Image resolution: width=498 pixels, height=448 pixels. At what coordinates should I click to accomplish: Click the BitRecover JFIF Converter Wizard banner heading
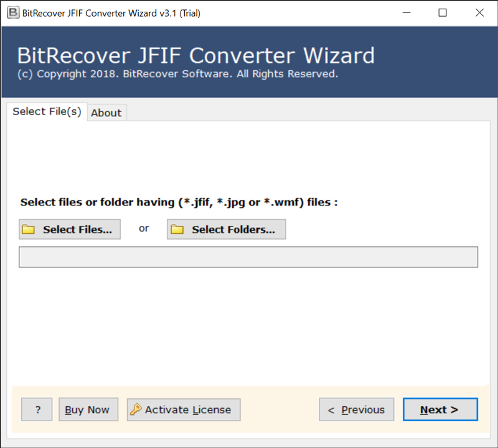pos(195,56)
